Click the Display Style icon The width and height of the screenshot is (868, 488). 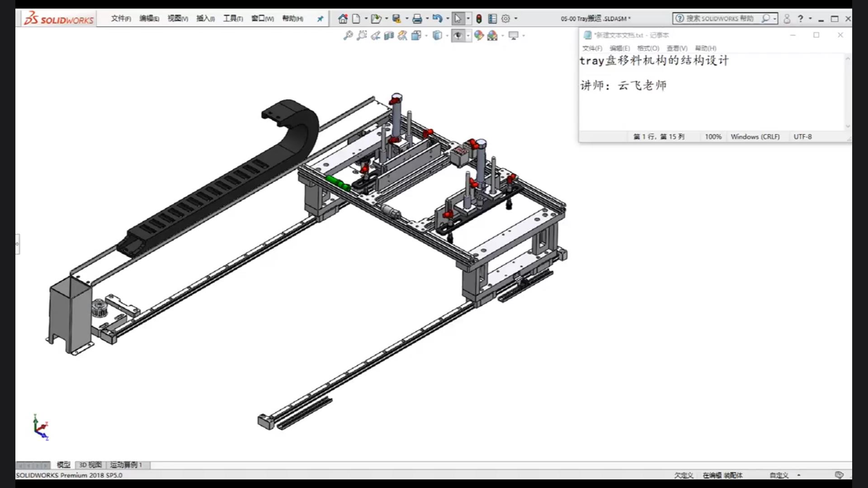point(437,35)
